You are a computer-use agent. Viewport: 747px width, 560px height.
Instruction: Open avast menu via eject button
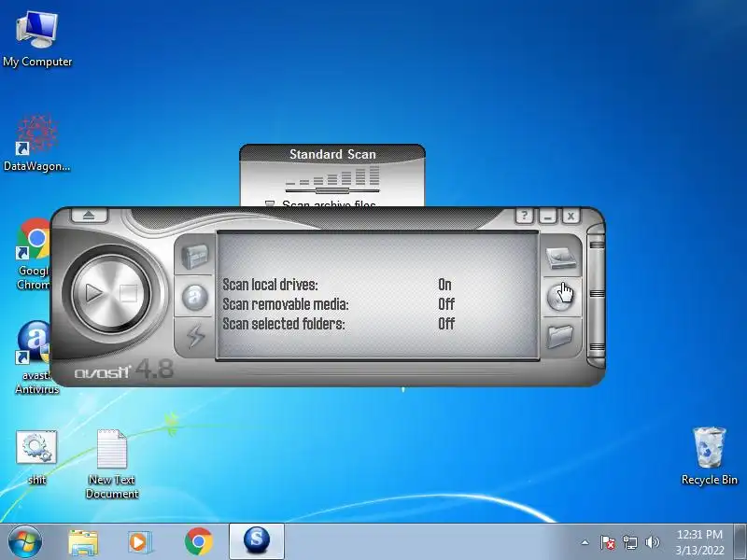click(89, 216)
